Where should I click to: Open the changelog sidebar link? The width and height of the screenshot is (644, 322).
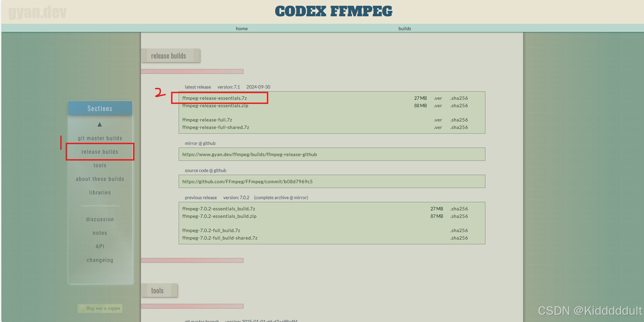[x=100, y=260]
